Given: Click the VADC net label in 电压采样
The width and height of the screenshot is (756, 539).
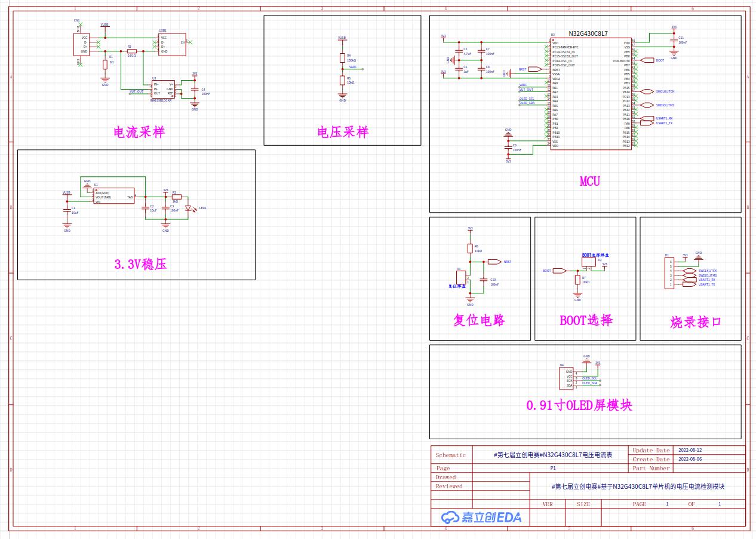Looking at the screenshot, I should point(353,67).
